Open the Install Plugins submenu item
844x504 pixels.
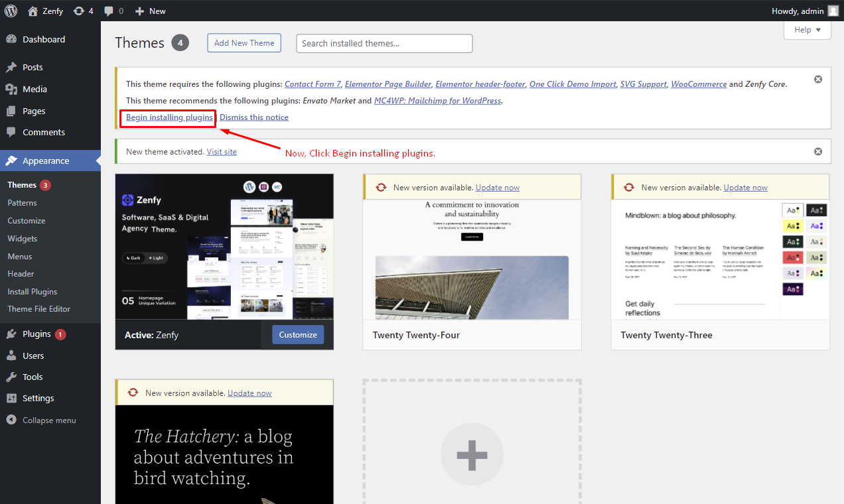click(33, 292)
